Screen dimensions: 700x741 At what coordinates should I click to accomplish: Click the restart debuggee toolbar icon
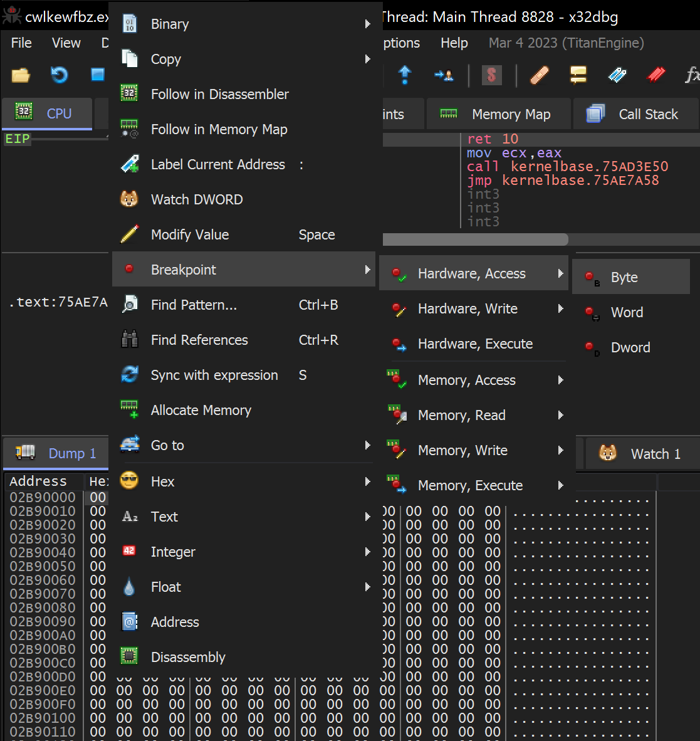pyautogui.click(x=59, y=75)
